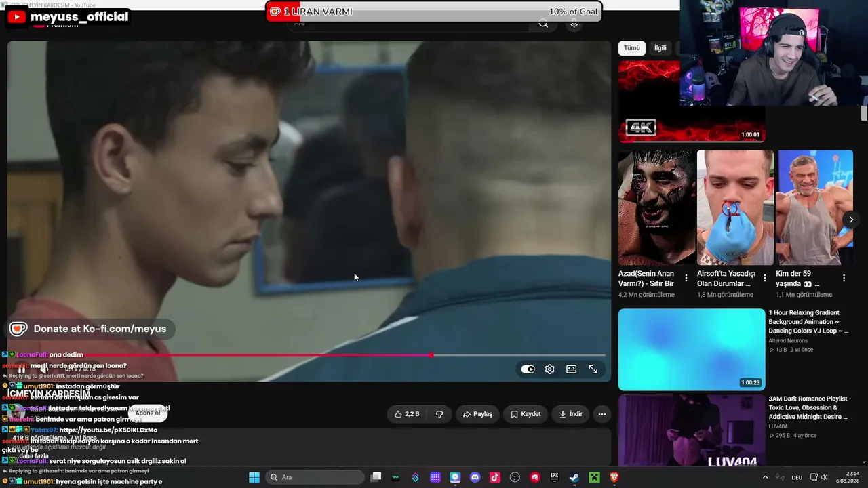Select the İlgili filter chip
Image resolution: width=868 pixels, height=488 pixels.
[660, 48]
